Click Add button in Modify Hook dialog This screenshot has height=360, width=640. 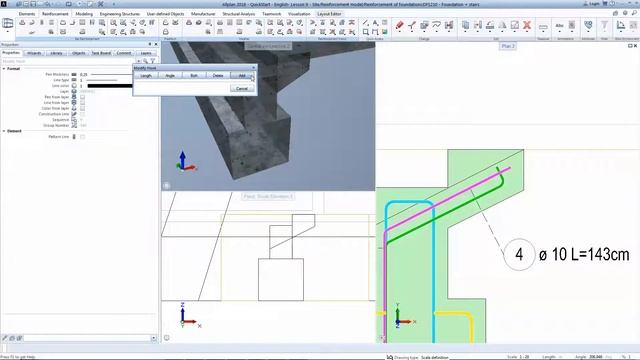pos(242,76)
